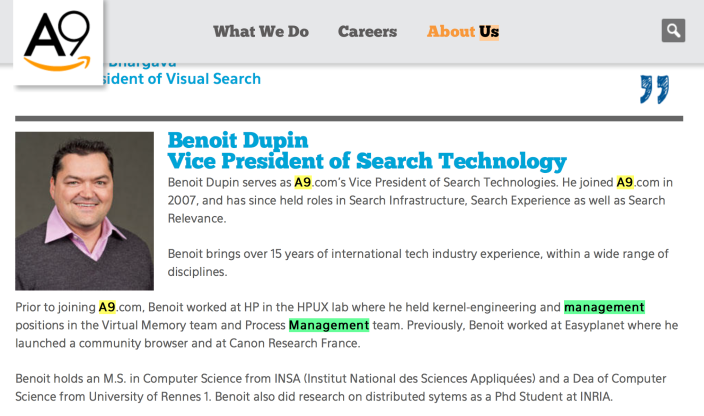Select the About Us menu item
The width and height of the screenshot is (704, 416).
coord(463,31)
